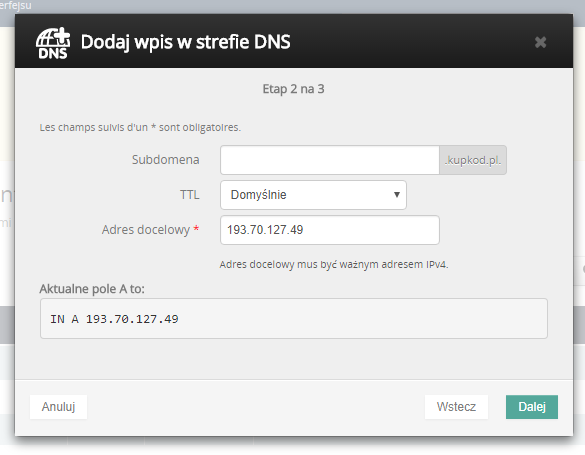This screenshot has width=585, height=455.
Task: Click the red required asterisk
Action: pos(196,229)
